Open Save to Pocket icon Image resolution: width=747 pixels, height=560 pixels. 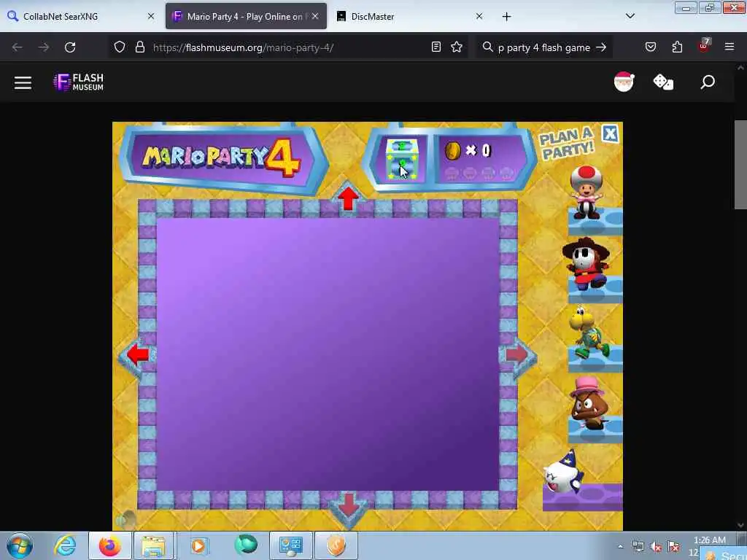point(651,47)
